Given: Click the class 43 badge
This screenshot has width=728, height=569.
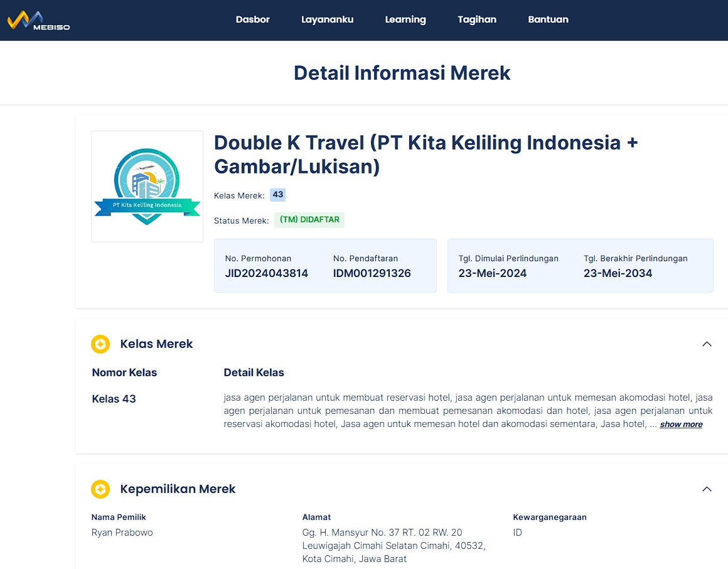Looking at the screenshot, I should pyautogui.click(x=277, y=195).
